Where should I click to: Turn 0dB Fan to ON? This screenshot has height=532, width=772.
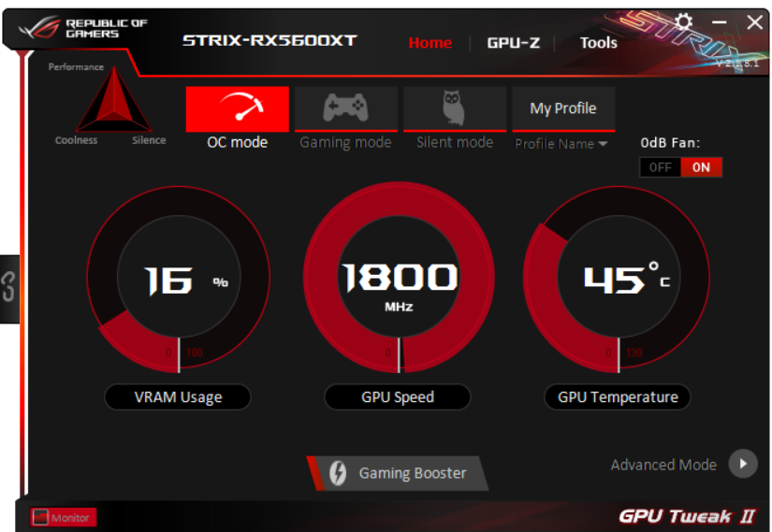pos(701,167)
